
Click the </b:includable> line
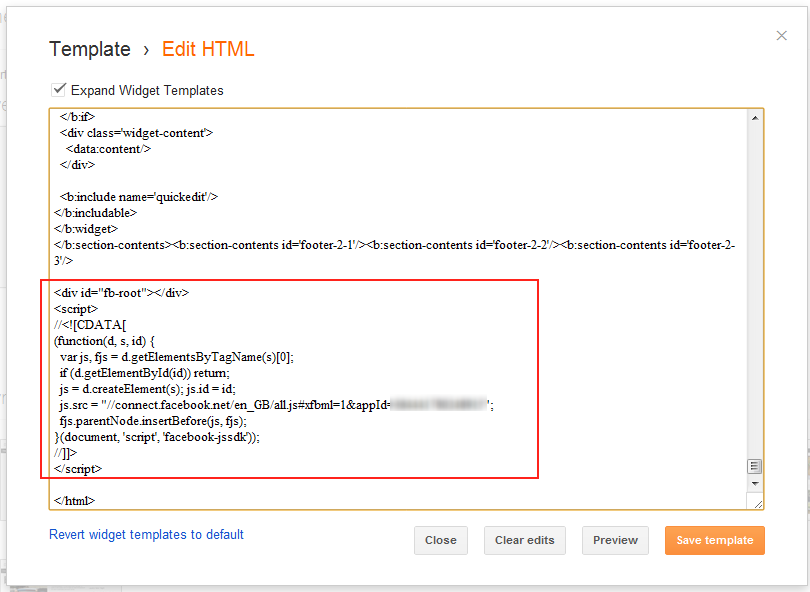pyautogui.click(x=95, y=213)
